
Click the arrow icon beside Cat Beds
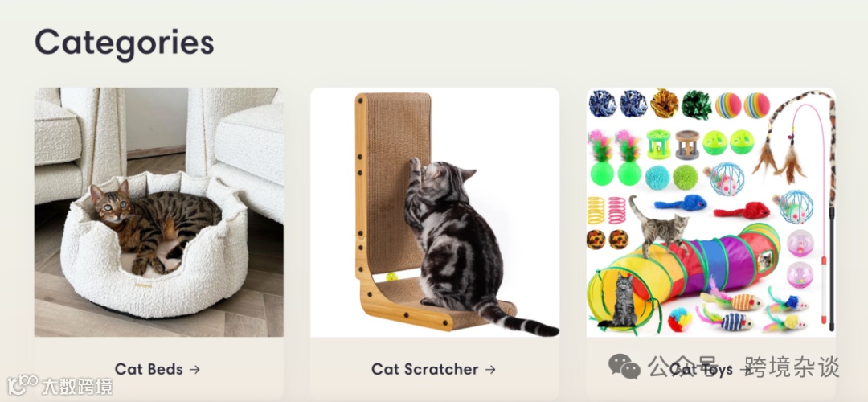point(194,369)
